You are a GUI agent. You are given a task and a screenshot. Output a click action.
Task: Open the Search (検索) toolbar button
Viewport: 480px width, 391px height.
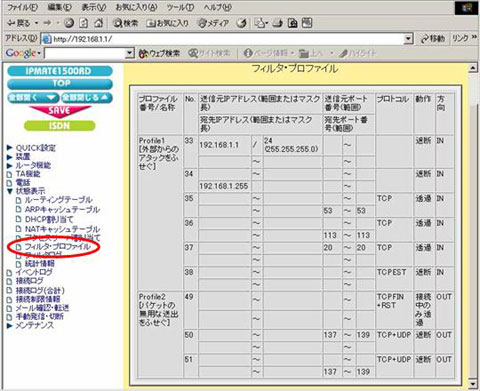coord(125,23)
